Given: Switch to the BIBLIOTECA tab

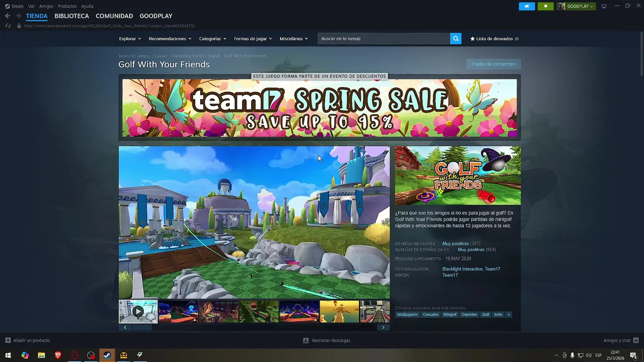Looking at the screenshot, I should pos(71,16).
